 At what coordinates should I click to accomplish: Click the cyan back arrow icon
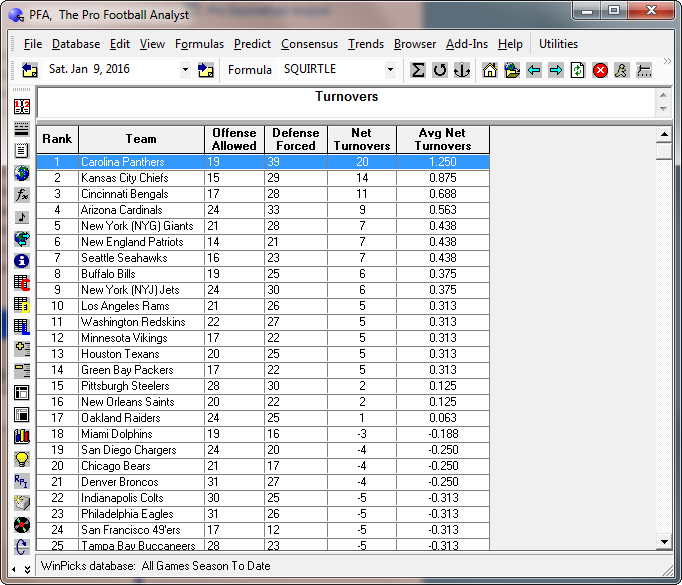coord(534,70)
